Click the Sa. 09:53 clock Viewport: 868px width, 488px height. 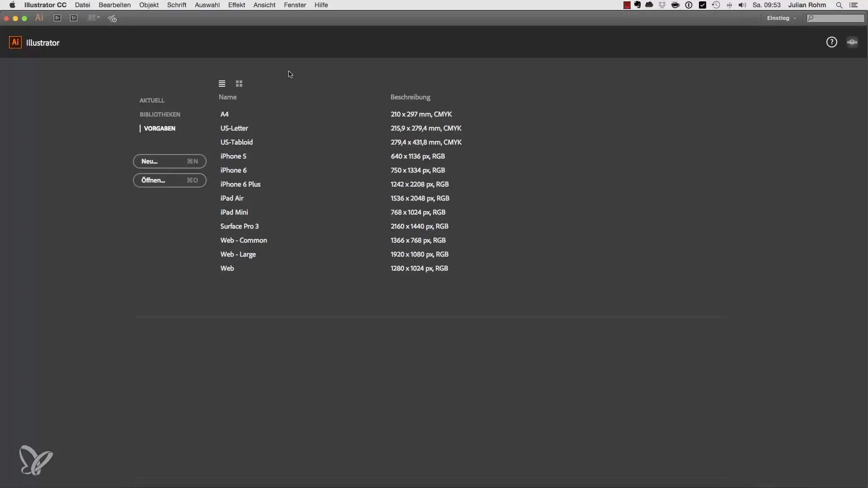click(767, 5)
